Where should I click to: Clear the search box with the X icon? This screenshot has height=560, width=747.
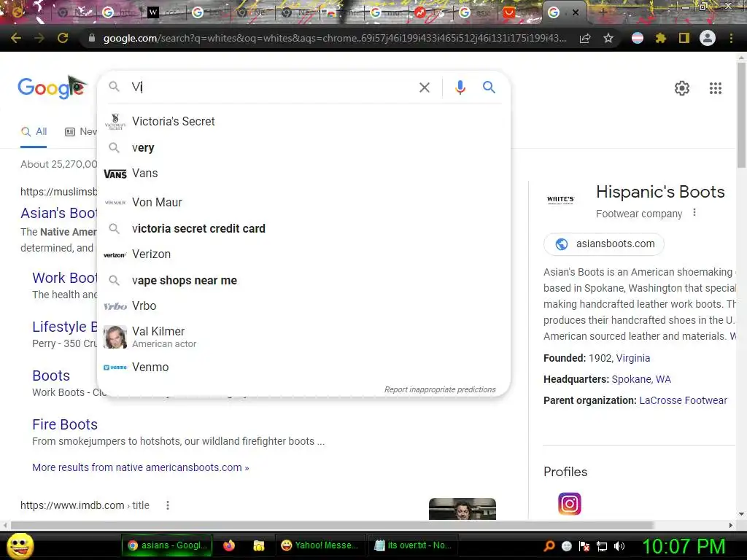pyautogui.click(x=424, y=87)
